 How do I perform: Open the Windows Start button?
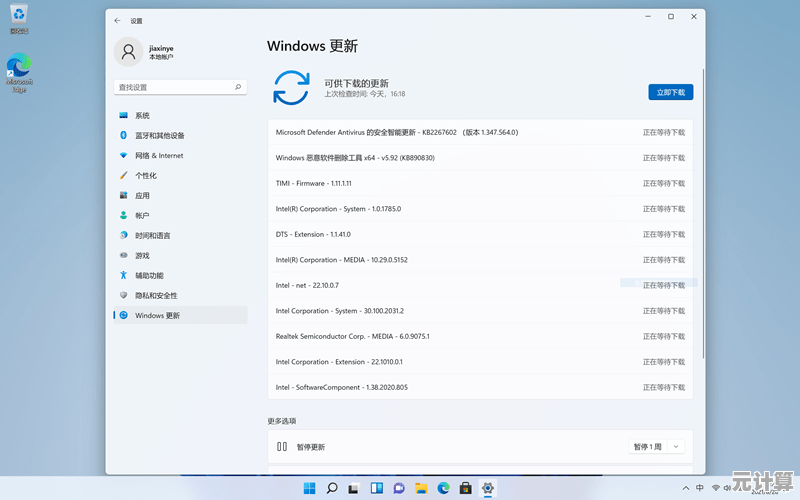[309, 488]
